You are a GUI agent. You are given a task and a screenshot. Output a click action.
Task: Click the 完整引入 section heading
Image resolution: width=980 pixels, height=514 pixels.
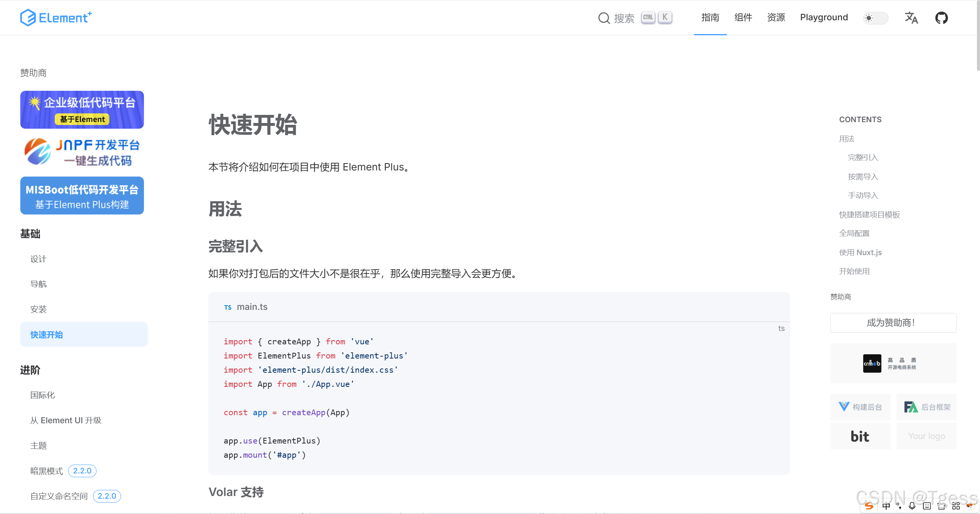(x=235, y=246)
